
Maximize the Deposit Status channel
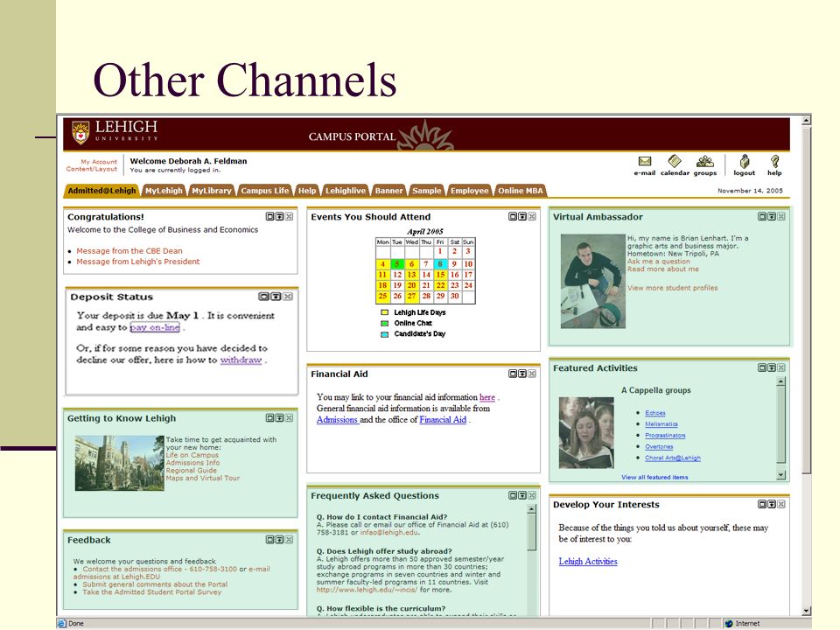[263, 297]
